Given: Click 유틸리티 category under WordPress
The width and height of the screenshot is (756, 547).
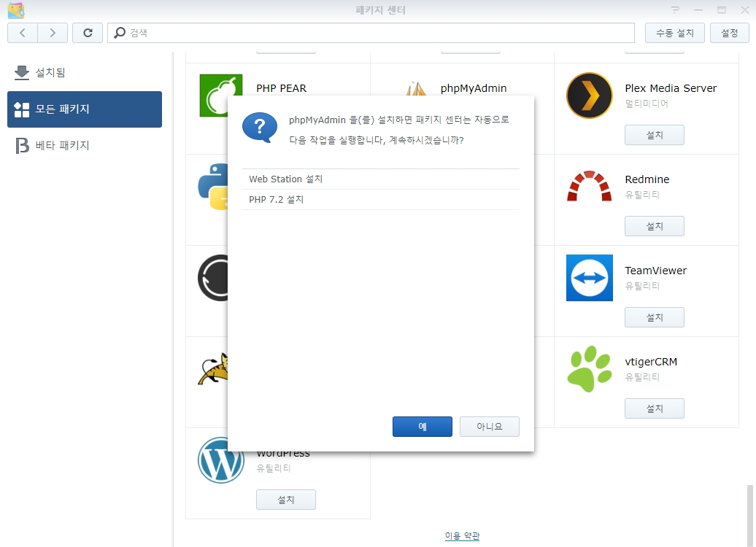Looking at the screenshot, I should (274, 468).
